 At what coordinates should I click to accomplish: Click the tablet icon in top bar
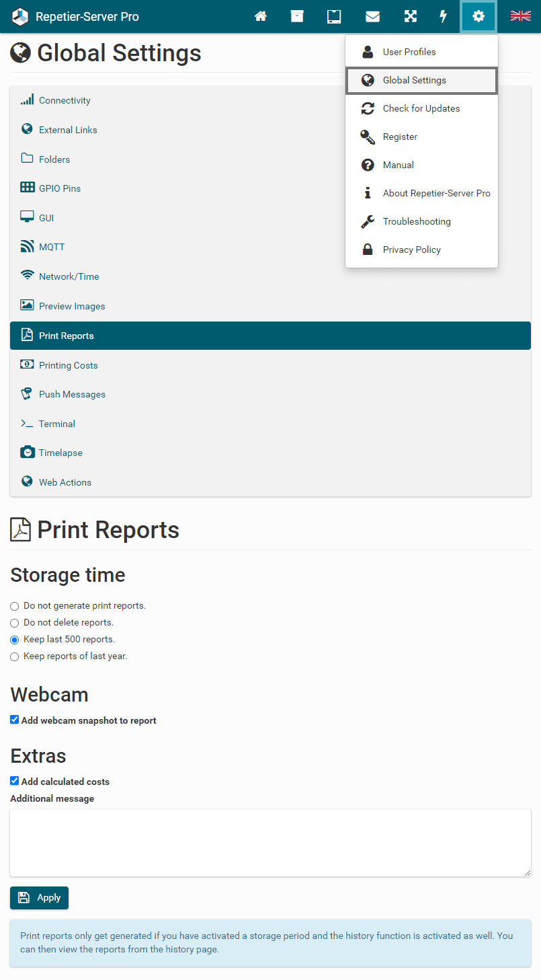click(334, 17)
